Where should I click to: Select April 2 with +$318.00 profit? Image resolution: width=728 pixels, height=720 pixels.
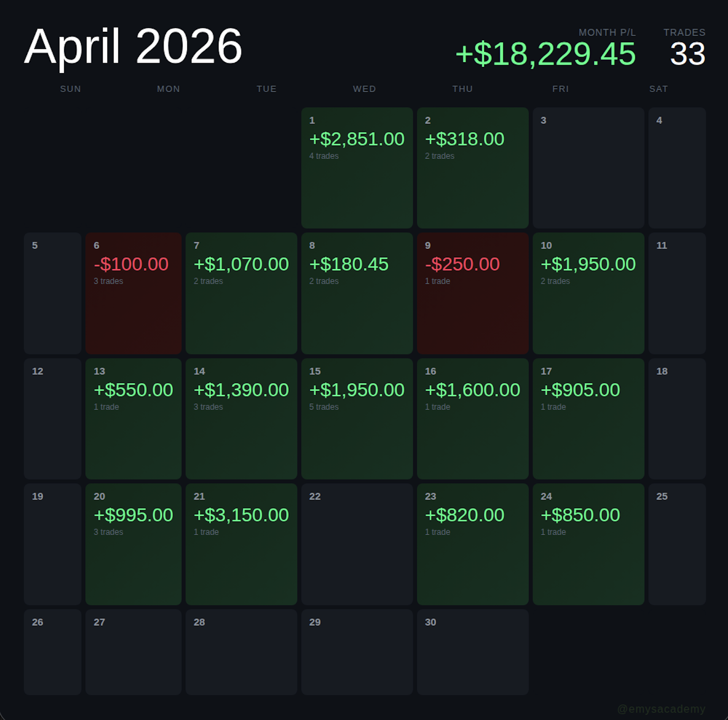coord(473,168)
